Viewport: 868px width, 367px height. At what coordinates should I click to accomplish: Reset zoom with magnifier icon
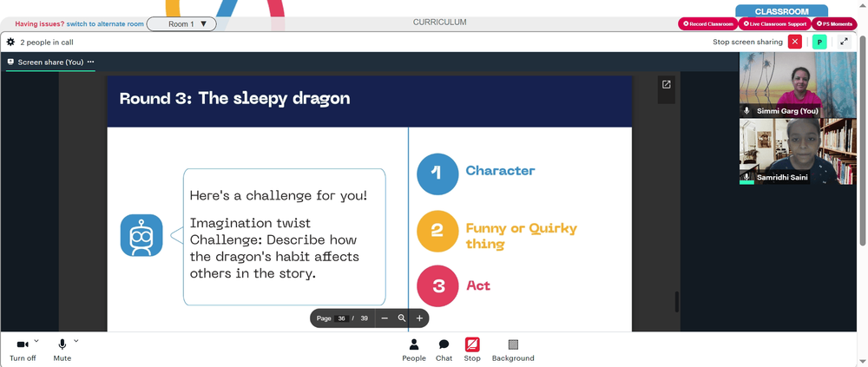pyautogui.click(x=402, y=318)
